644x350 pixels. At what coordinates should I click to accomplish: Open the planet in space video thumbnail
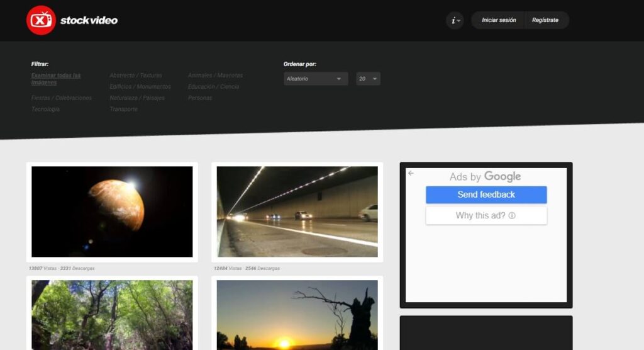[x=112, y=212]
